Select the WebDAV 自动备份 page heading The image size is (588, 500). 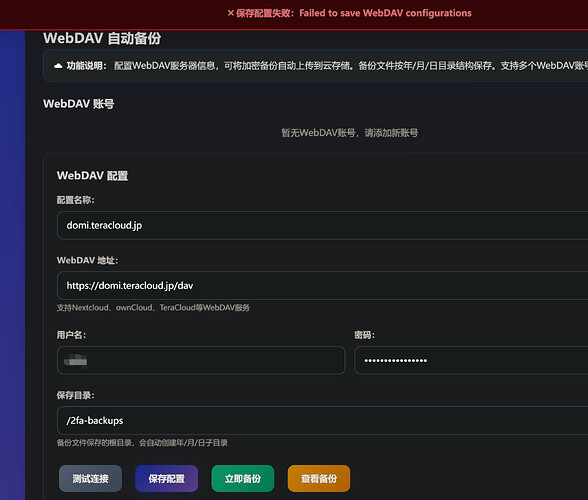[102, 38]
